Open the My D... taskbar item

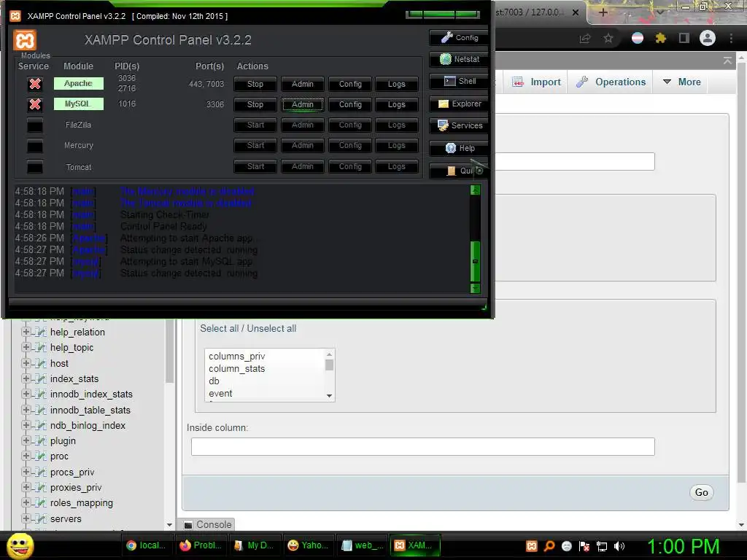(255, 545)
